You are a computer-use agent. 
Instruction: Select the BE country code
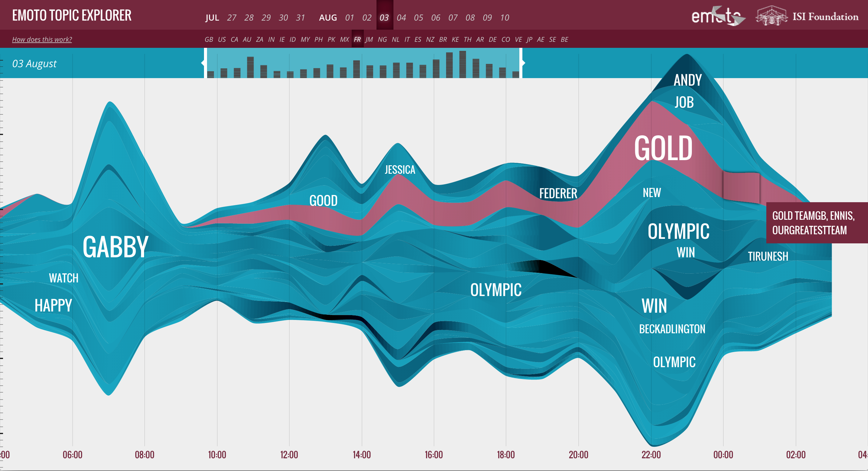[564, 39]
